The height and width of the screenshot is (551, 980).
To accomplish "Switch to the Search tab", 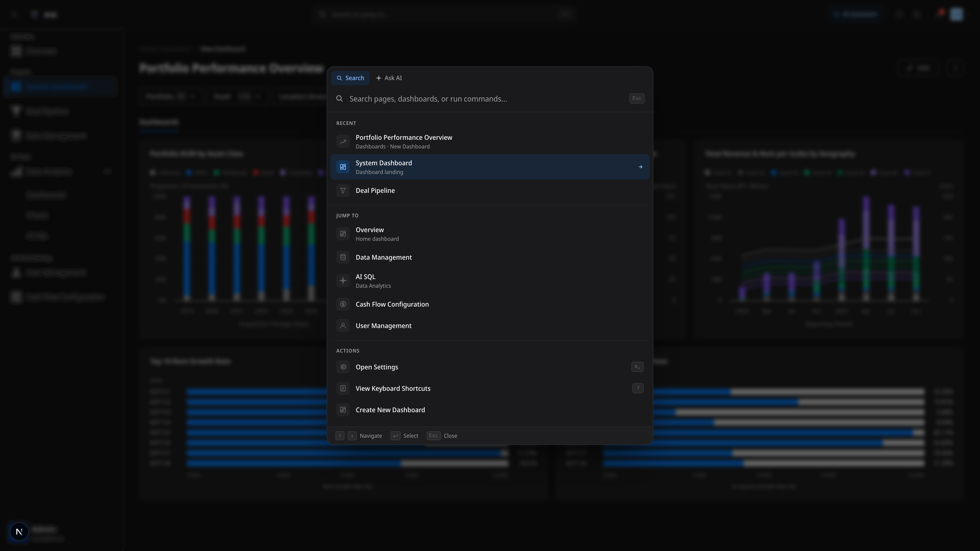I will (x=350, y=78).
